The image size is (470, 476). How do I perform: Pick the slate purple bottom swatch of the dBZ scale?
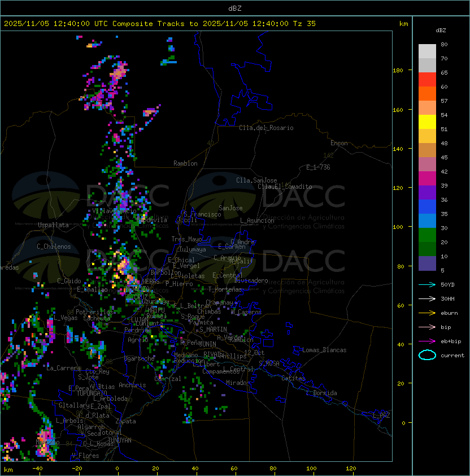point(427,263)
